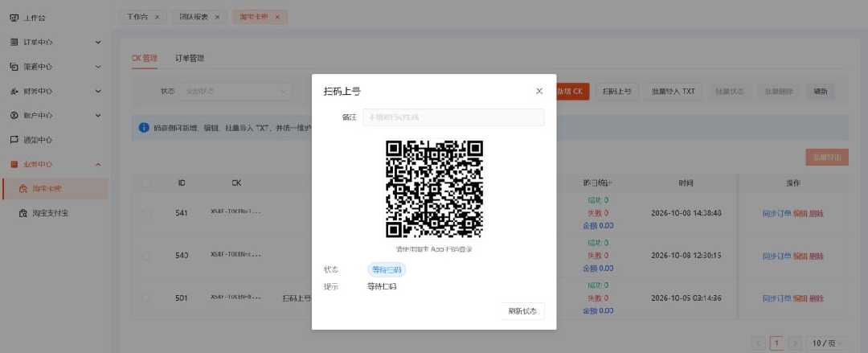Go to the next page arrow
The image size is (868, 353).
coord(794,343)
